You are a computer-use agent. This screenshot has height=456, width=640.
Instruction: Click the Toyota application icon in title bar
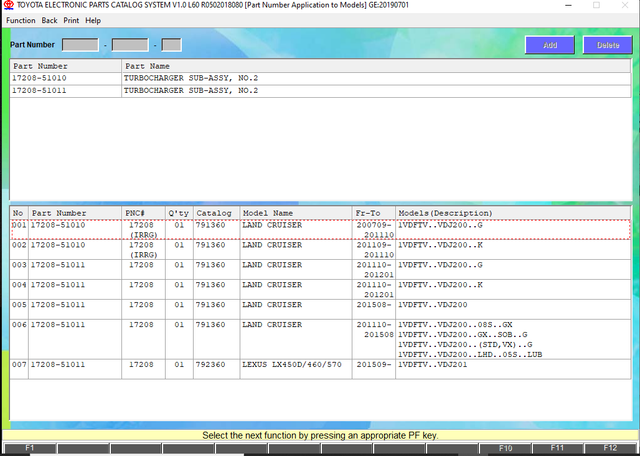tap(8, 6)
